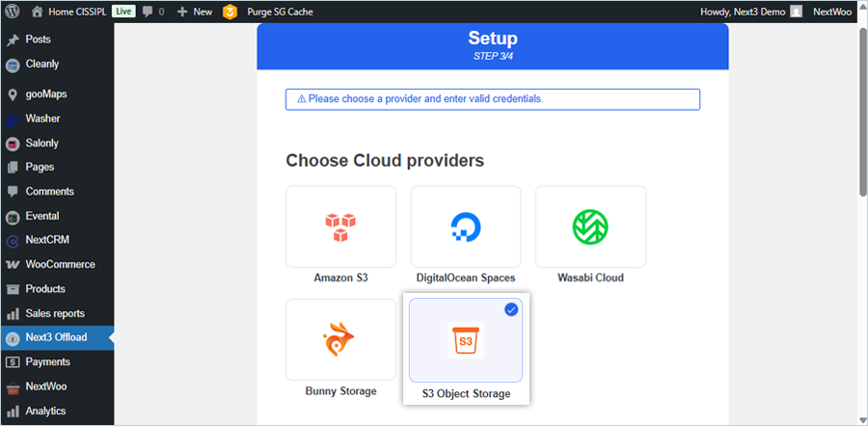
Task: Open the Products sidebar menu
Action: pyautogui.click(x=45, y=289)
